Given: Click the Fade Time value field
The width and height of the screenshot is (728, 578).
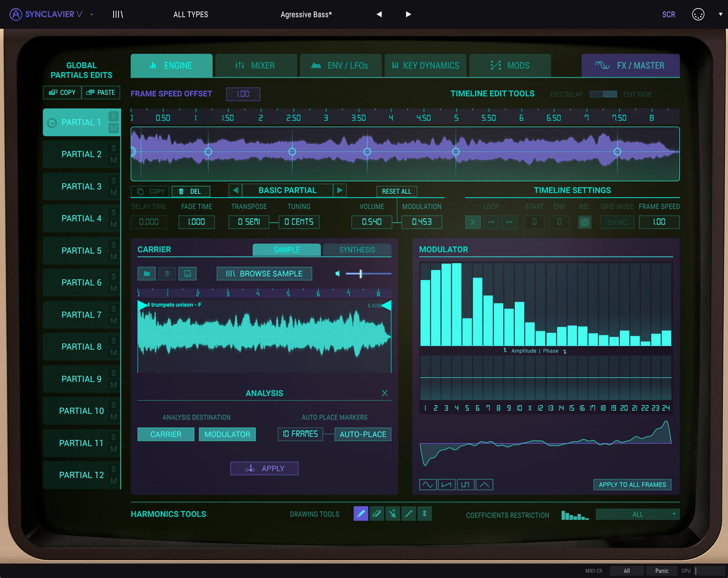Looking at the screenshot, I should coord(196,222).
